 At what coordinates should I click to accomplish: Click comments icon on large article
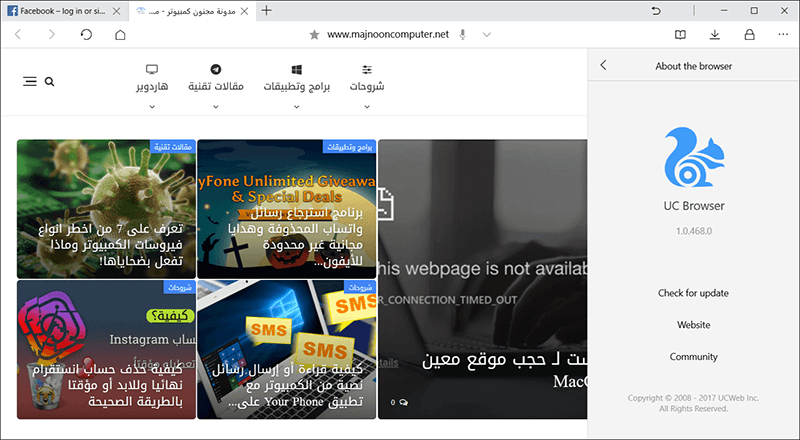pos(404,402)
